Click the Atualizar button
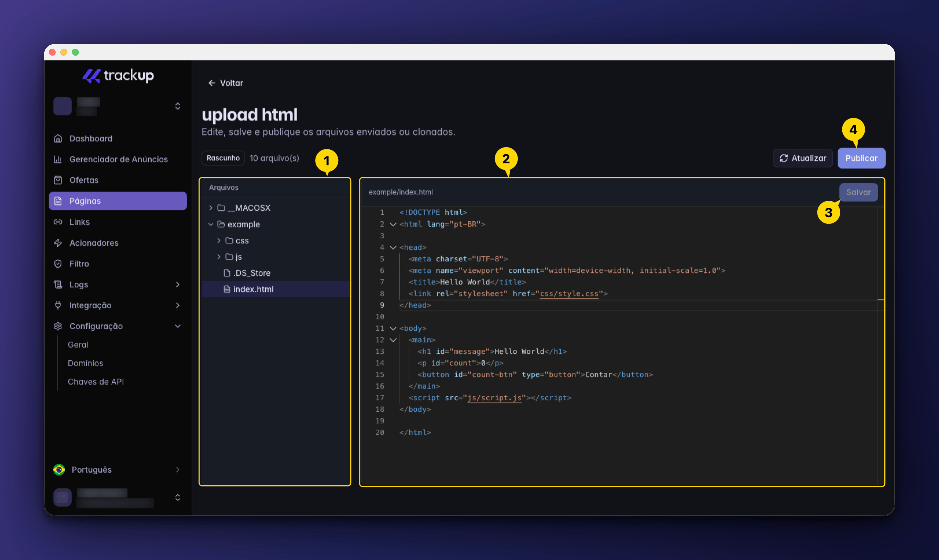939x560 pixels. tap(803, 158)
